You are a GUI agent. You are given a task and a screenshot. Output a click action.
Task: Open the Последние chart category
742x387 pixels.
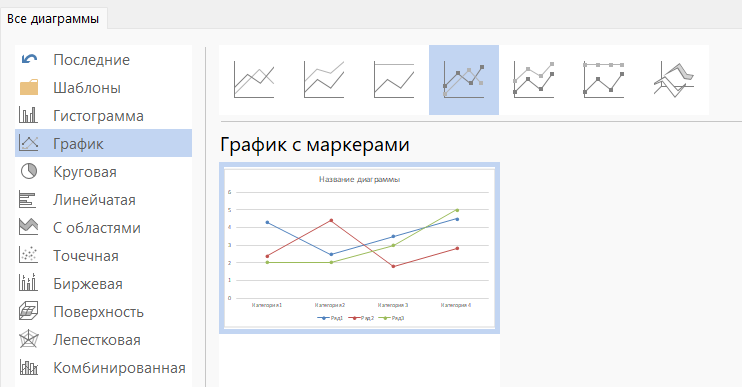pyautogui.click(x=104, y=60)
